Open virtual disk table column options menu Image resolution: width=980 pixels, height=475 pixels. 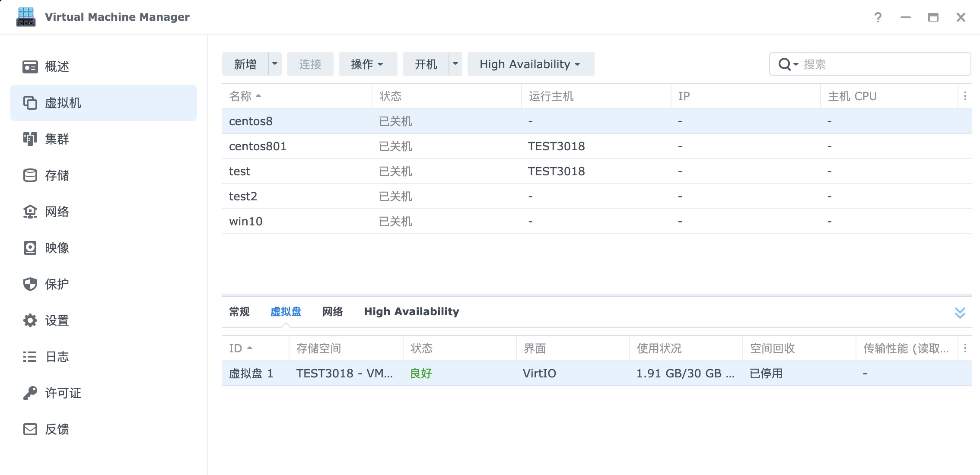[x=965, y=348]
